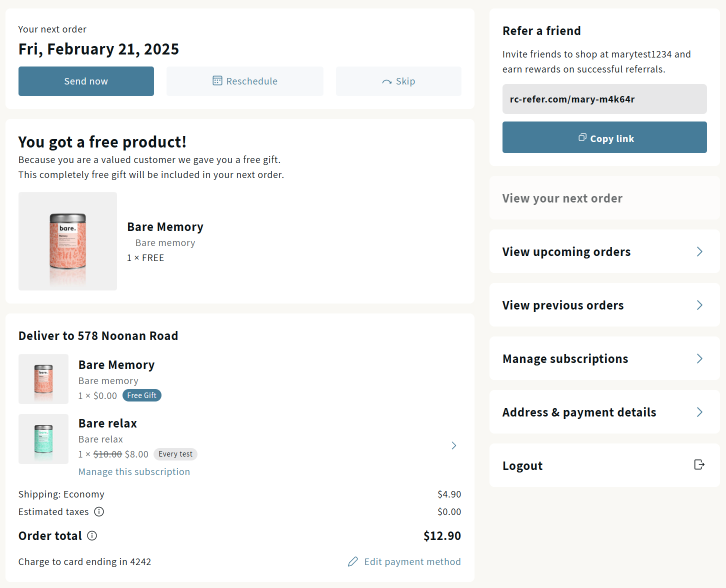Click the chevron beside Address & payment details
The width and height of the screenshot is (726, 588).
point(699,412)
